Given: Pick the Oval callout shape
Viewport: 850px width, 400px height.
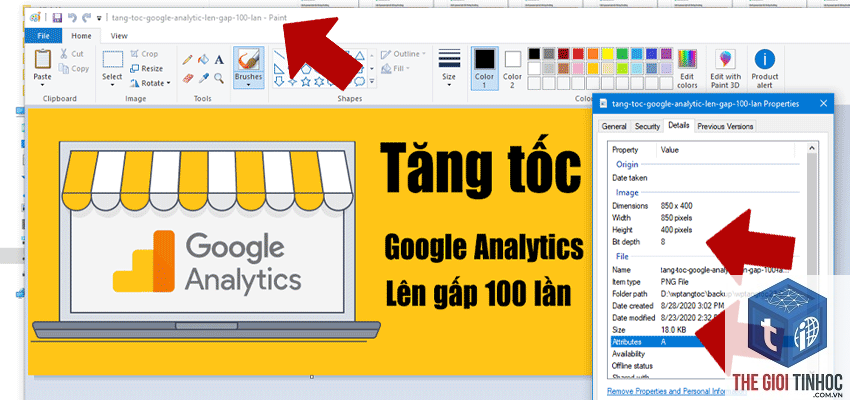Looking at the screenshot, I should click(x=359, y=82).
